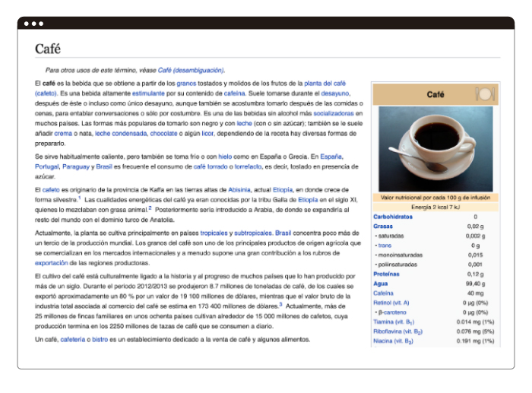Open the 'exportación' link

52,263
